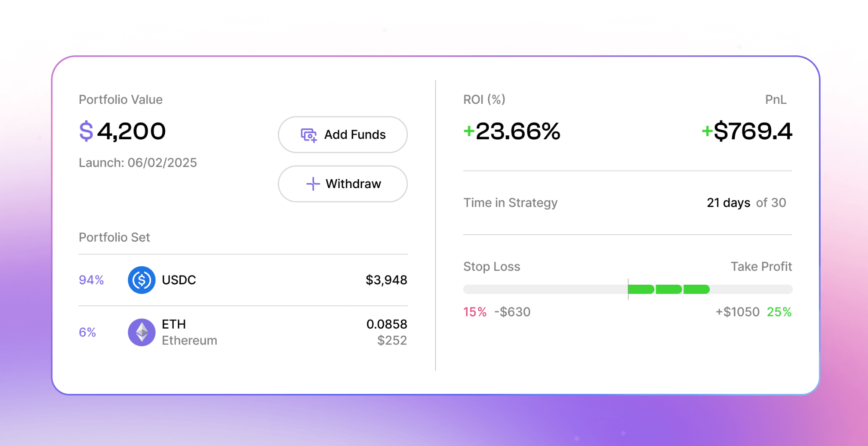Click the USDC coin icon
Image resolution: width=868 pixels, height=446 pixels.
[142, 280]
